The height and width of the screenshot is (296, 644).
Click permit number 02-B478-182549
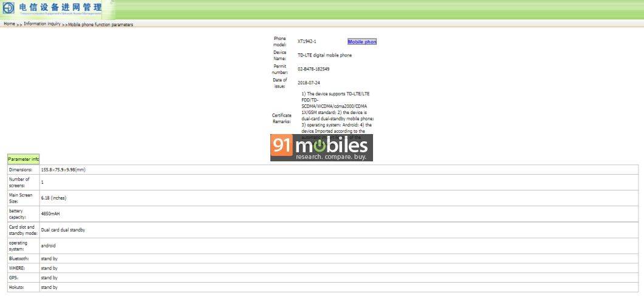[313, 69]
